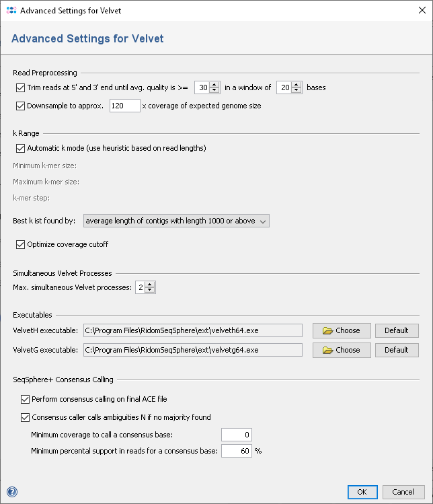The width and height of the screenshot is (433, 504).
Task: Open the Best k is found by dropdown
Action: point(175,221)
